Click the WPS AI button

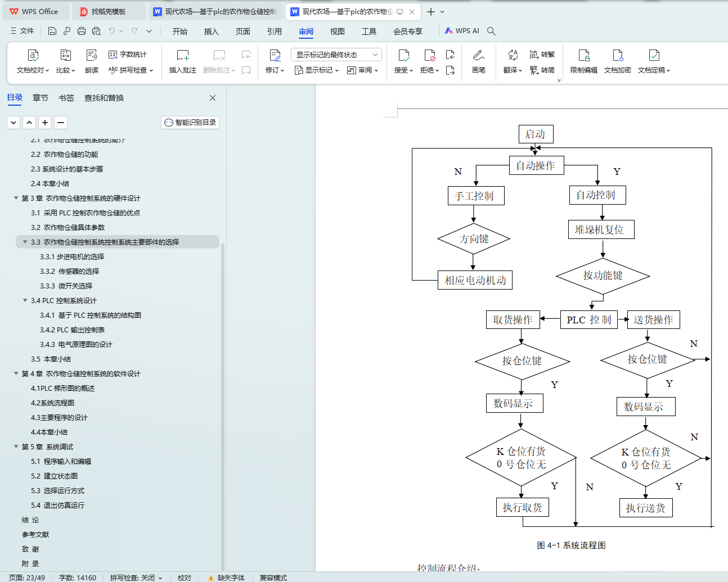(462, 31)
